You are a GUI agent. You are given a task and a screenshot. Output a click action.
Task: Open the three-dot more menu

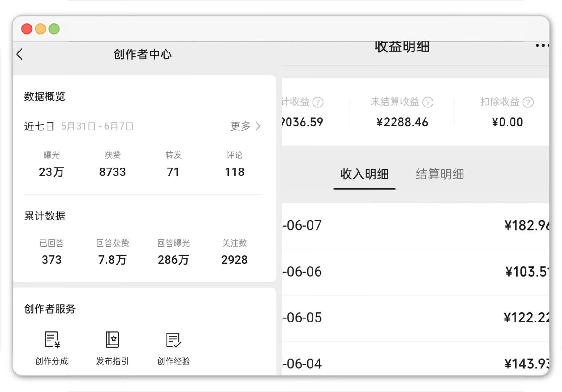point(542,45)
